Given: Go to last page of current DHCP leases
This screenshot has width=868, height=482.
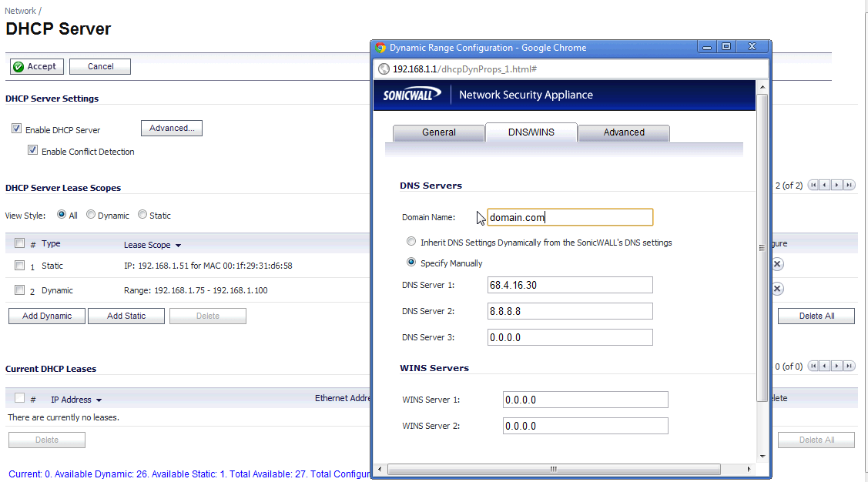Looking at the screenshot, I should coord(850,366).
